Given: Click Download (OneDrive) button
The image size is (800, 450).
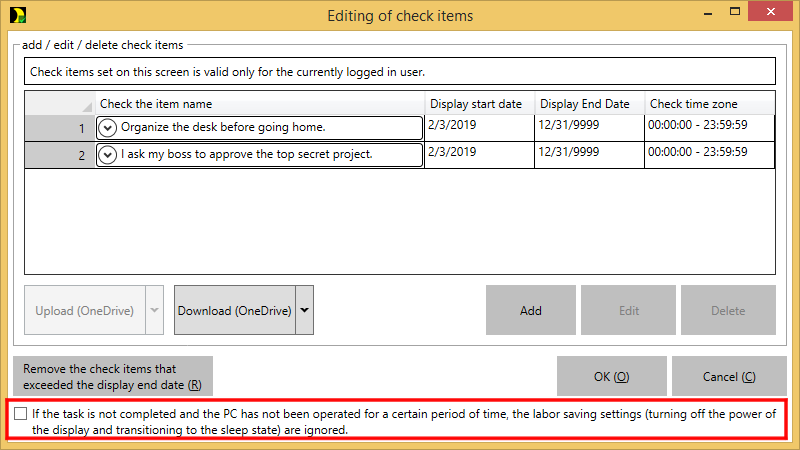Looking at the screenshot, I should tap(235, 311).
